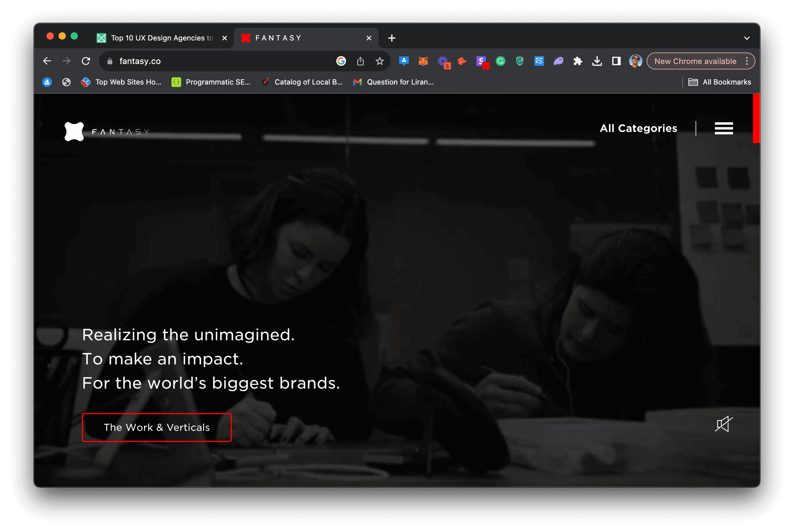Share this page using the share icon

[360, 61]
